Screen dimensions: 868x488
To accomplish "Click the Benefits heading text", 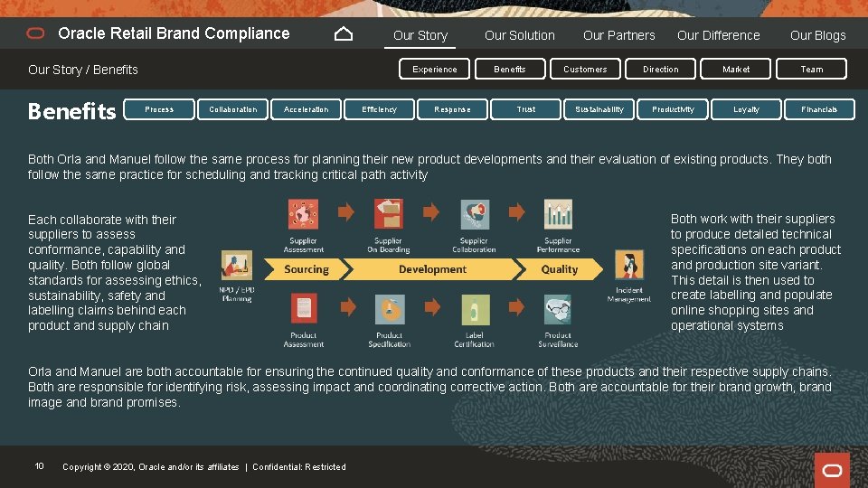I will (x=72, y=111).
